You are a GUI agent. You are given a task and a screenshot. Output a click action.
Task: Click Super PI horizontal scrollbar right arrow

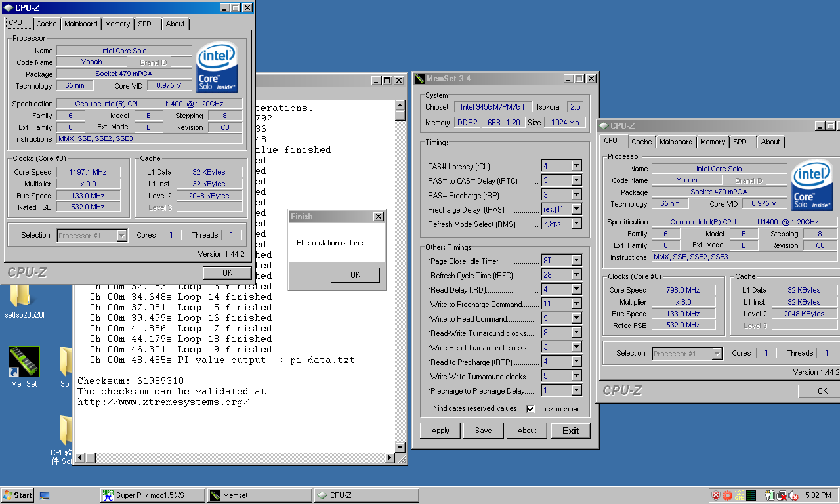click(390, 458)
